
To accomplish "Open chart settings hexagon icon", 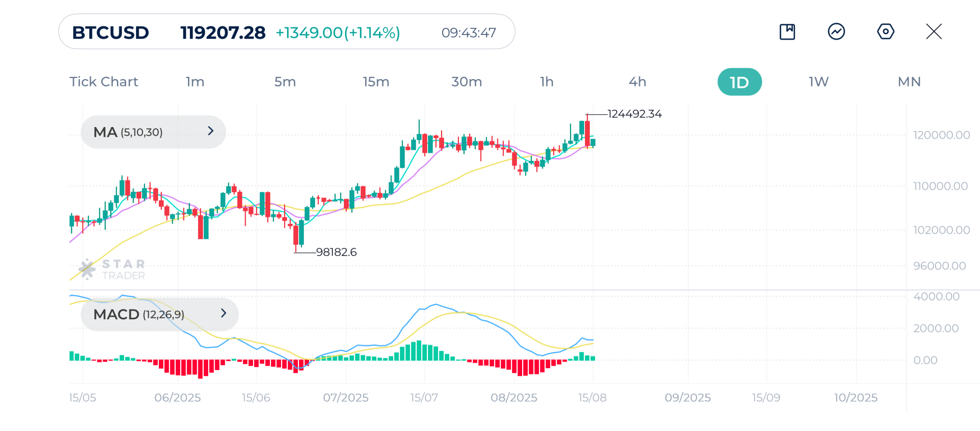I will coord(885,32).
